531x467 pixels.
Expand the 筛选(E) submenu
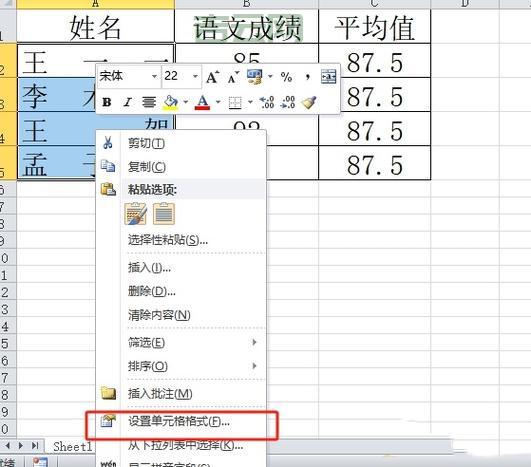[x=181, y=343]
